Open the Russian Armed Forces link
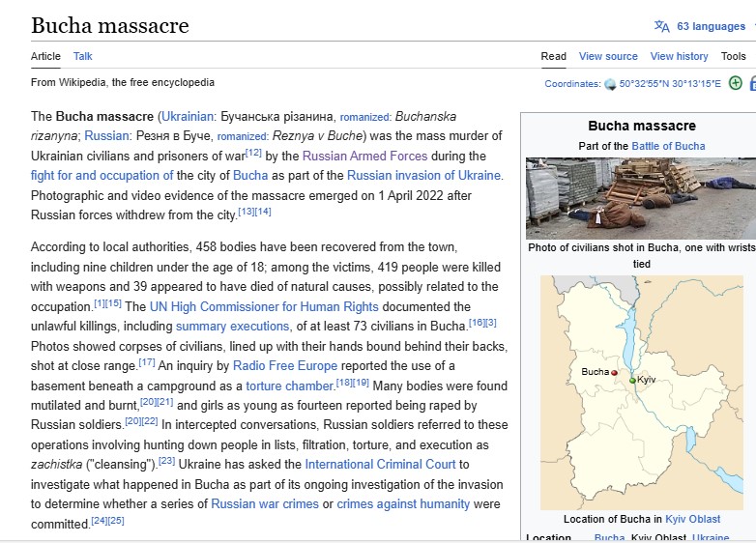This screenshot has width=756, height=543. click(x=365, y=157)
